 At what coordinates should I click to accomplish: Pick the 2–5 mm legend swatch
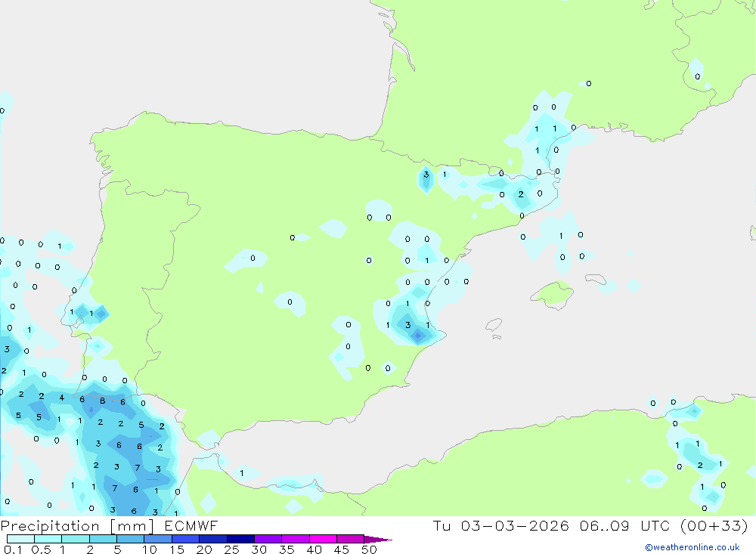pos(103,539)
